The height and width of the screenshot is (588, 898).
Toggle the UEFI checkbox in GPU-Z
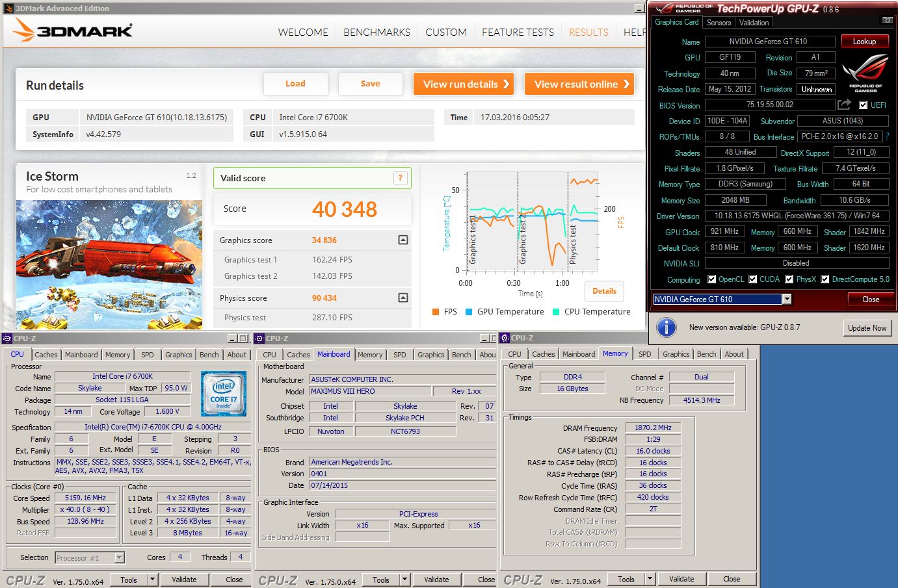tap(864, 105)
